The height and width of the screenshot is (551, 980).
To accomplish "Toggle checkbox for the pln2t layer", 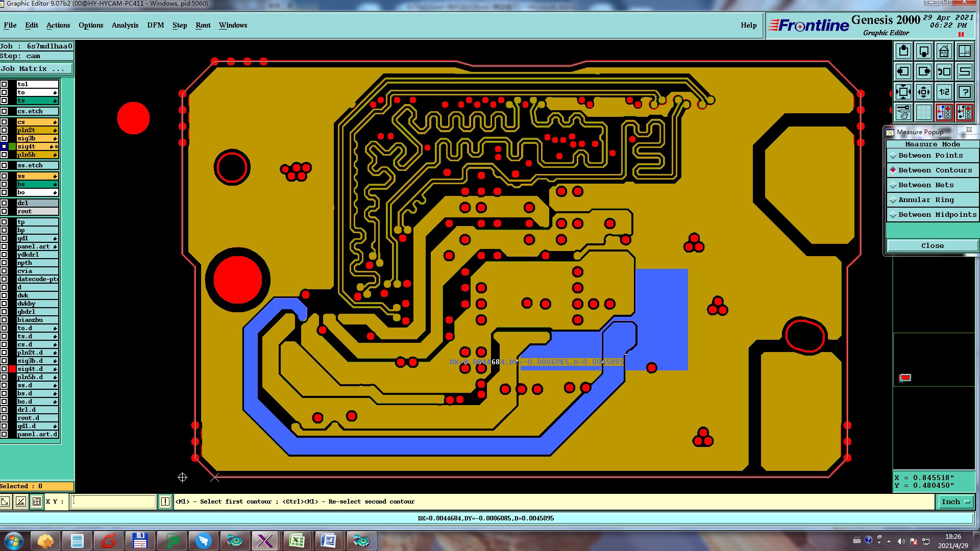I will click(x=4, y=130).
